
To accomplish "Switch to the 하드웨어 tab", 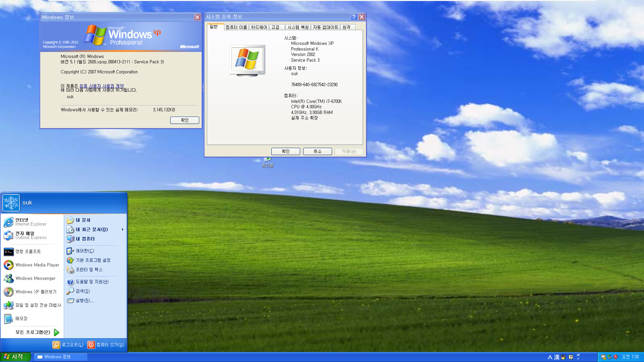I will pos(259,27).
